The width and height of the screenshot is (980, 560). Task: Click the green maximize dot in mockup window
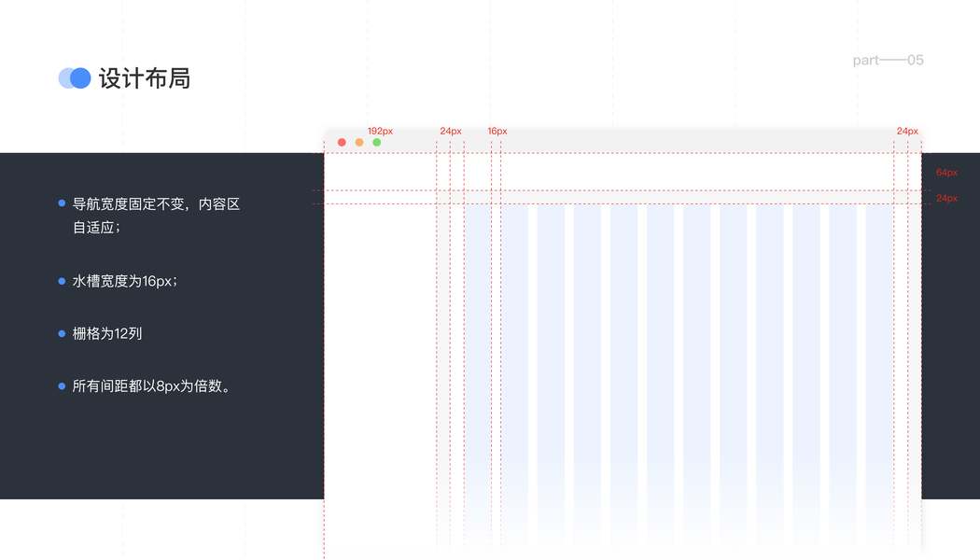(x=377, y=143)
